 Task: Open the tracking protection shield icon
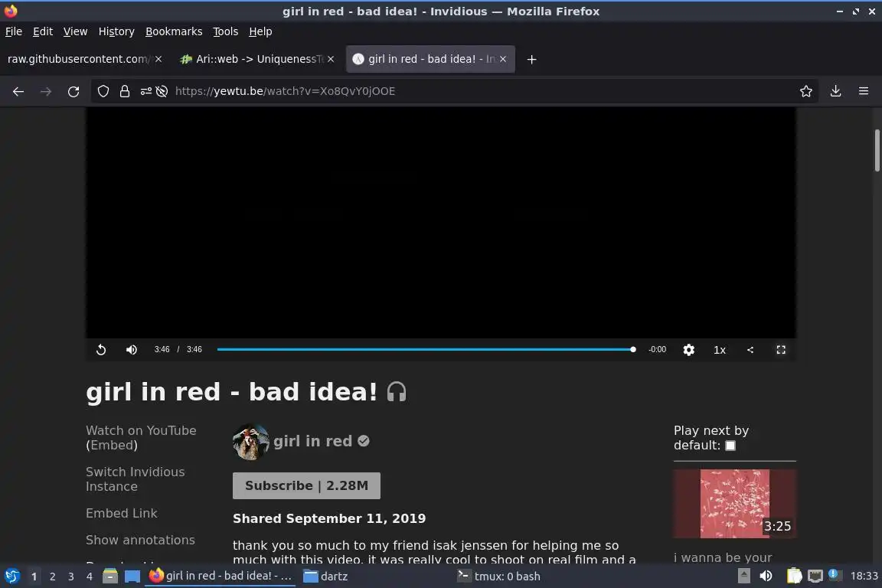tap(103, 91)
